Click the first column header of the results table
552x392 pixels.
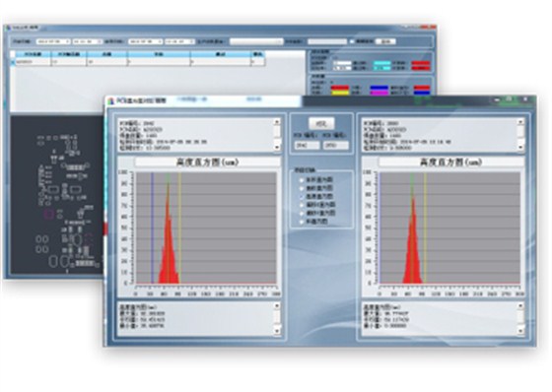pos(34,54)
